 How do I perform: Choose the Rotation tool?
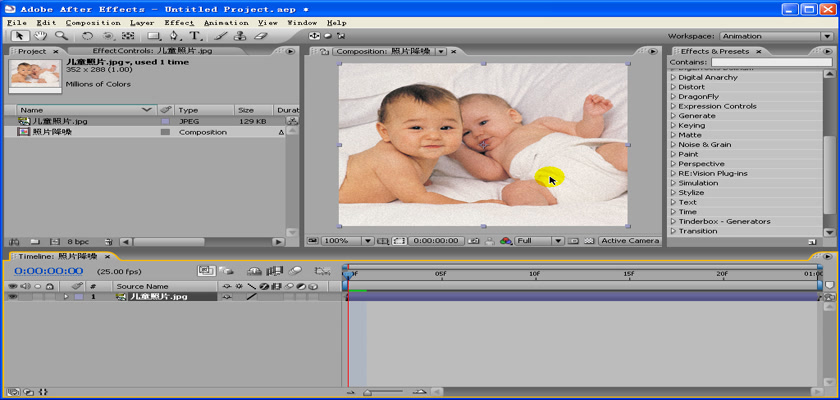pyautogui.click(x=87, y=36)
